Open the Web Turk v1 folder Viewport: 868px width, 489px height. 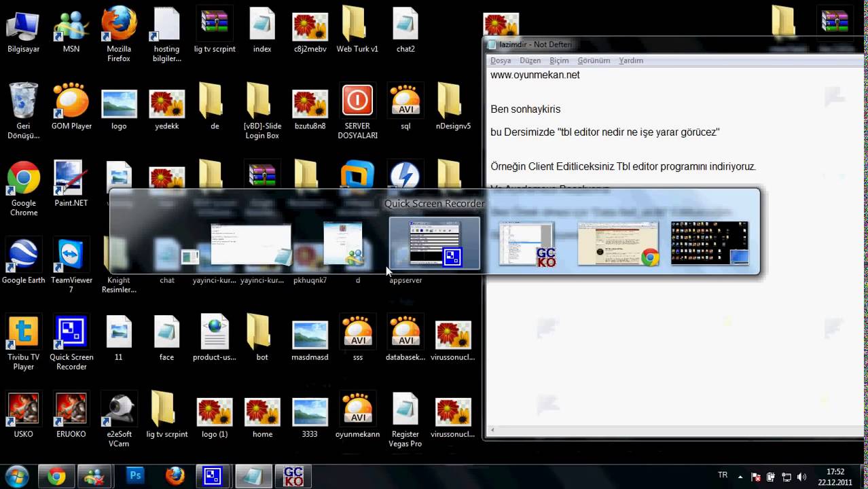pos(357,31)
